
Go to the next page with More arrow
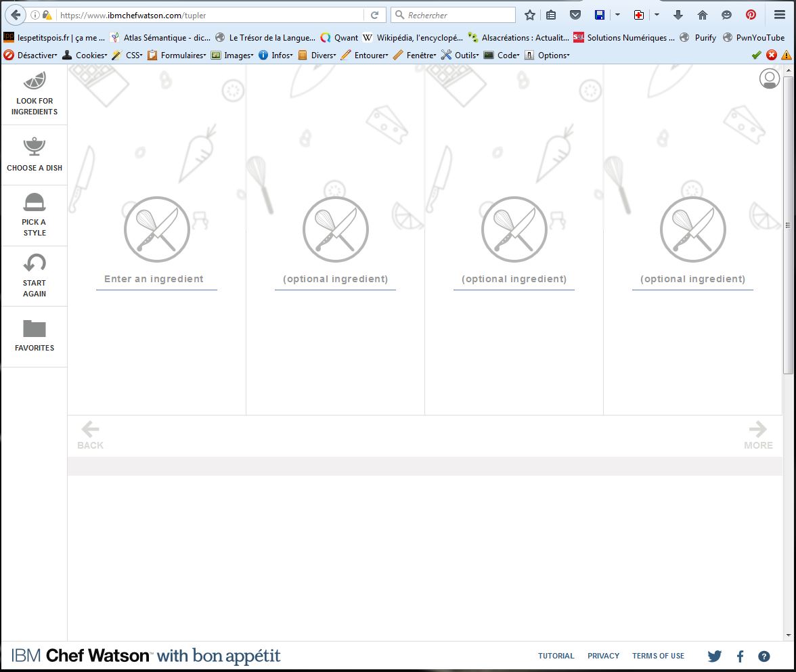(x=758, y=435)
